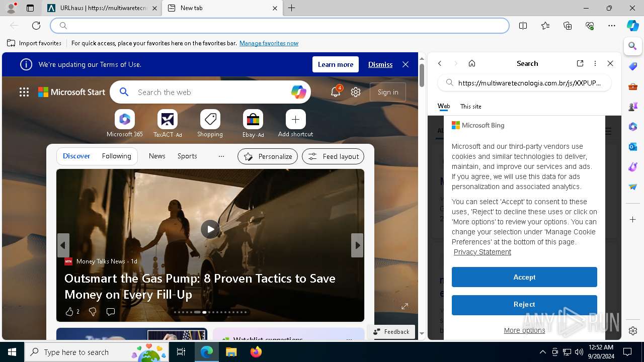Open comments on Gas Pump article
Screen dimensions: 644x362
pos(111,312)
